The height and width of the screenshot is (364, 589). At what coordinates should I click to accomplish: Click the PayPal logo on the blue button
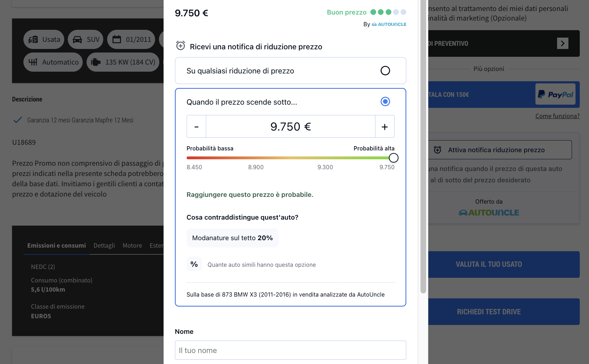click(x=555, y=94)
